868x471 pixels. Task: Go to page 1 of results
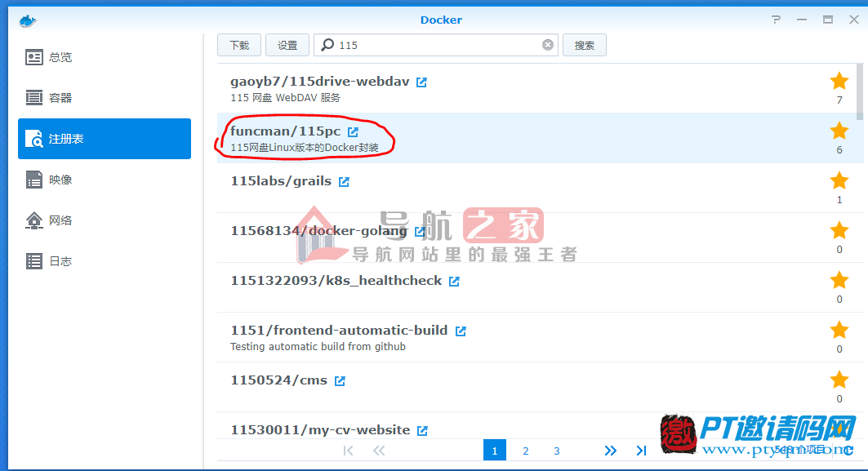tap(494, 451)
